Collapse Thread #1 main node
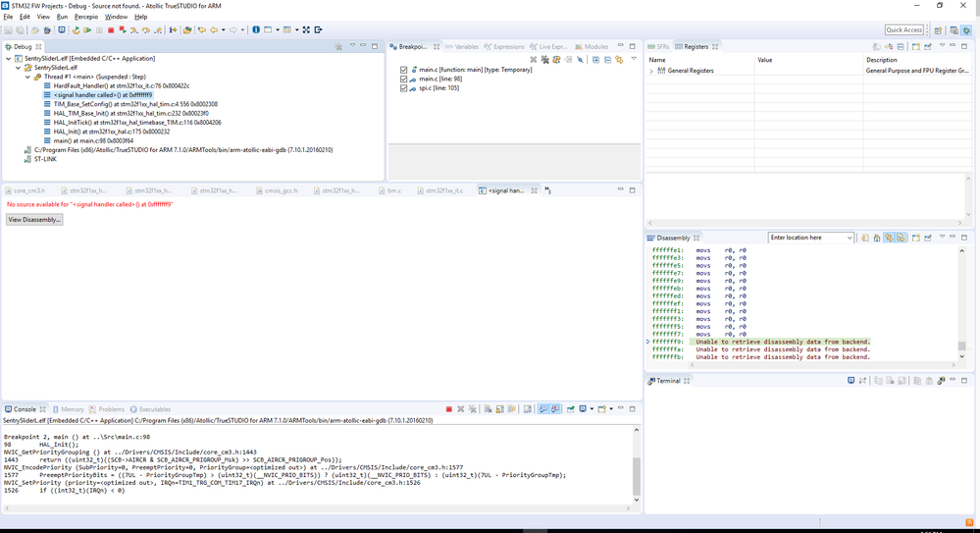This screenshot has height=533, width=980. pyautogui.click(x=28, y=77)
